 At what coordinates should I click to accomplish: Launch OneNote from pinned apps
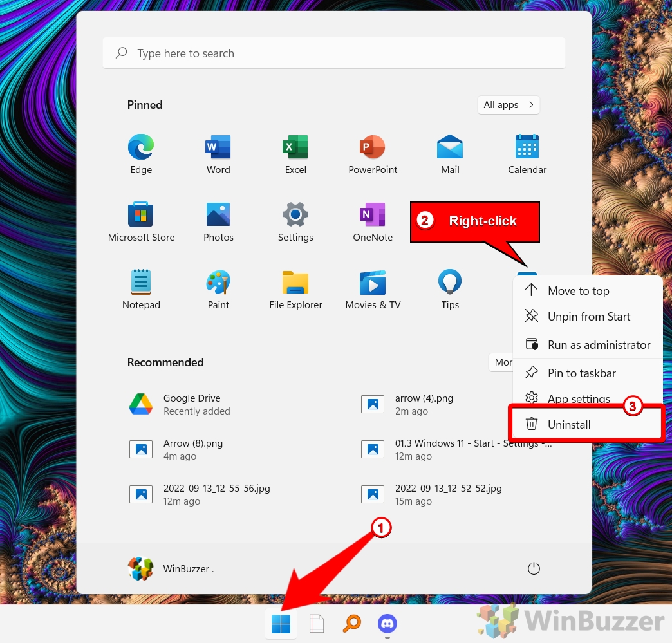click(x=373, y=222)
